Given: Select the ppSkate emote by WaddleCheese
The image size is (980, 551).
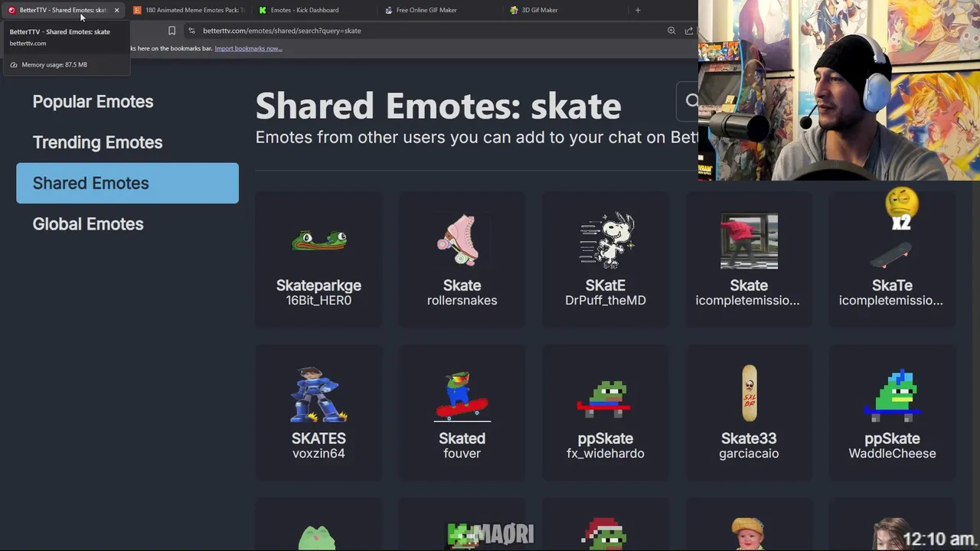Looking at the screenshot, I should (892, 412).
